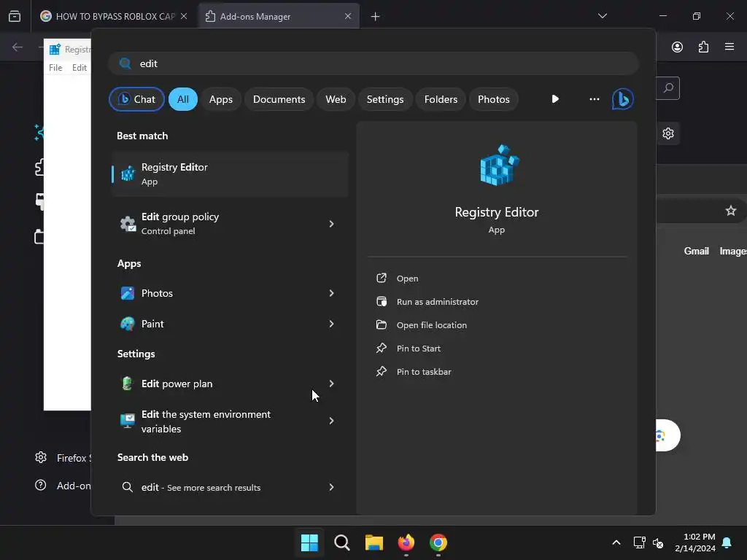747x560 pixels.
Task: Expand Photos result chevron
Action: click(x=332, y=293)
